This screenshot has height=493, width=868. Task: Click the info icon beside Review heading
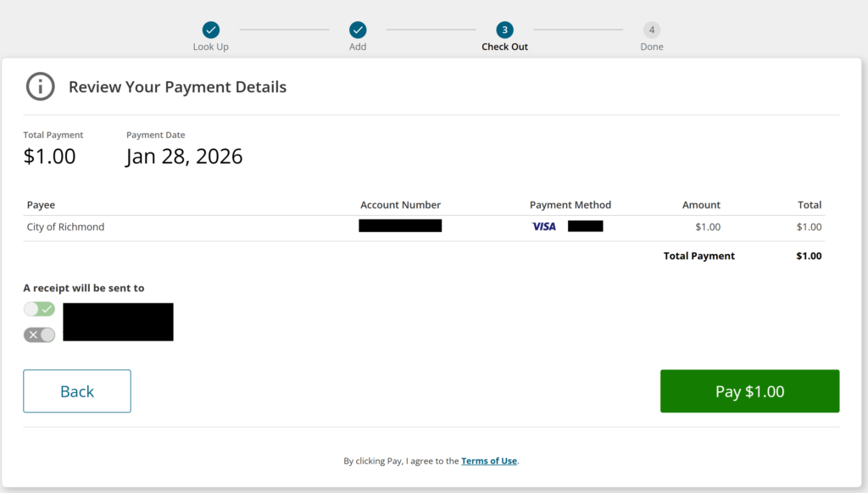(40, 86)
